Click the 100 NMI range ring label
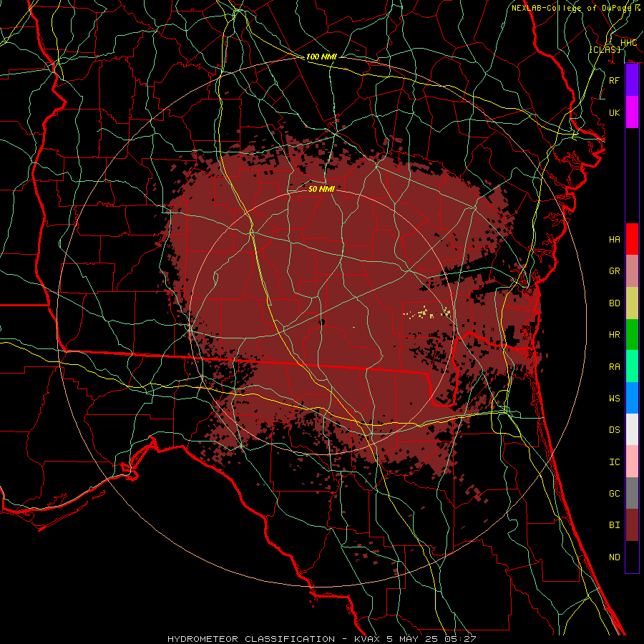Image resolution: width=644 pixels, height=644 pixels. click(x=321, y=57)
